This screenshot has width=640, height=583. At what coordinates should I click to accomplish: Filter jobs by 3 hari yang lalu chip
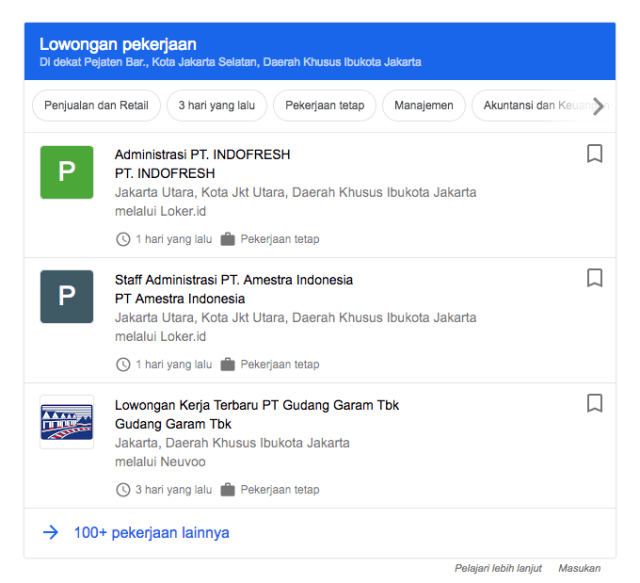pyautogui.click(x=217, y=105)
